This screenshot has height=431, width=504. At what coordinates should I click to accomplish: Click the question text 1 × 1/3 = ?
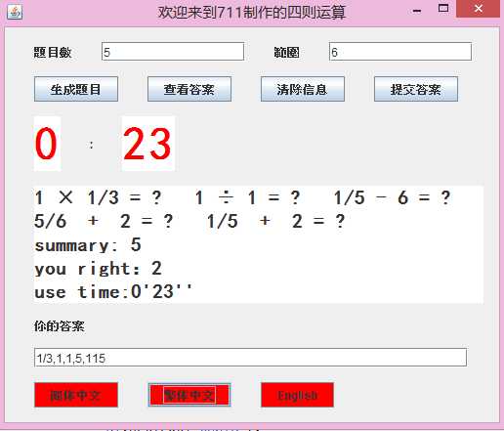(98, 197)
